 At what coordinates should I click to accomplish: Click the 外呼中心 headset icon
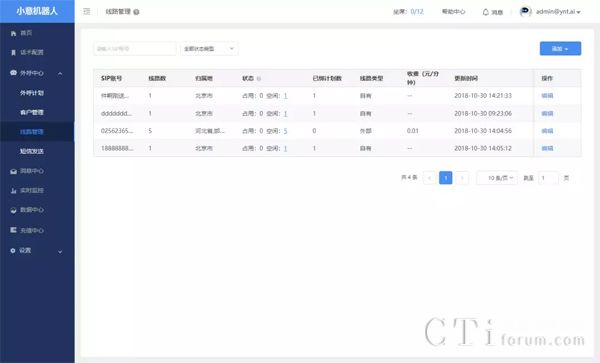pos(13,73)
